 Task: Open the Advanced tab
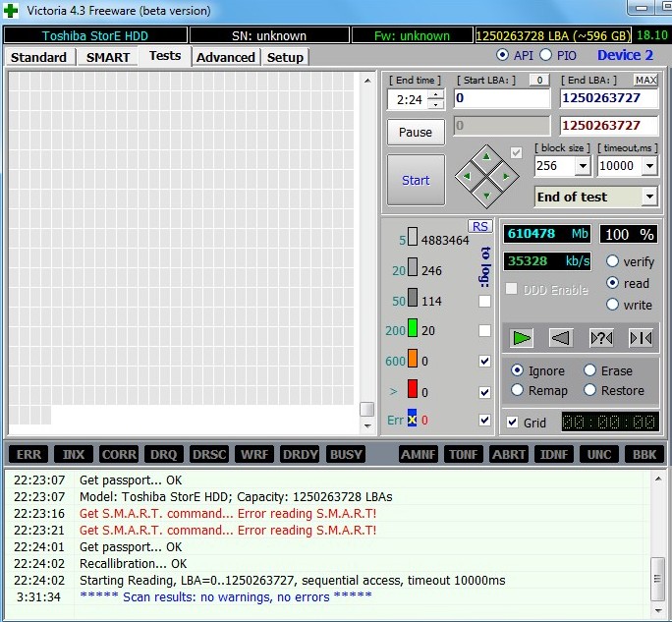(226, 57)
